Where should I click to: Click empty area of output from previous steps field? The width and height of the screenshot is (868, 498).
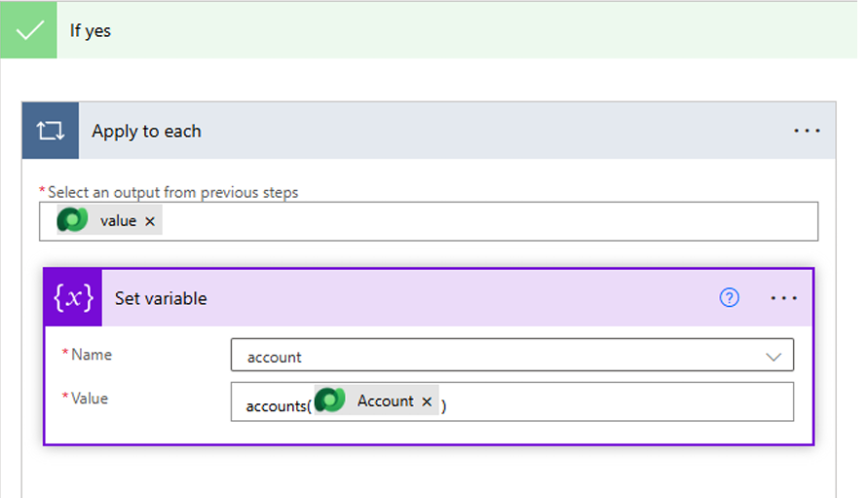(x=487, y=221)
